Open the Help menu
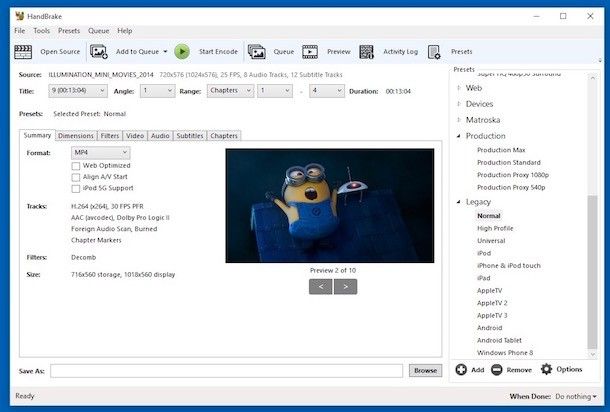The image size is (610, 412). pyautogui.click(x=125, y=31)
